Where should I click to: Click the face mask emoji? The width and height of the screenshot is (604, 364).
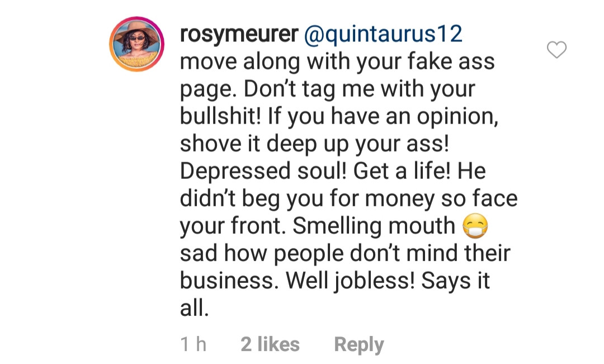click(475, 226)
